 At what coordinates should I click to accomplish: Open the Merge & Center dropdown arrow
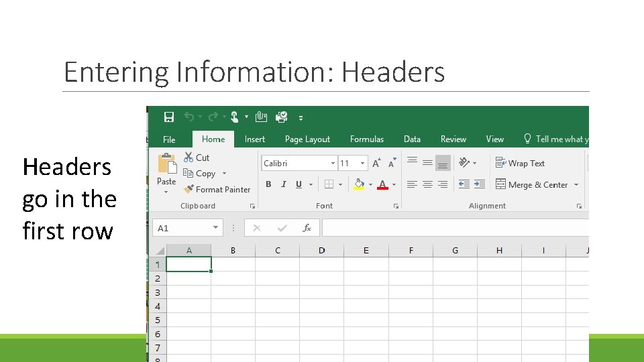pyautogui.click(x=576, y=185)
